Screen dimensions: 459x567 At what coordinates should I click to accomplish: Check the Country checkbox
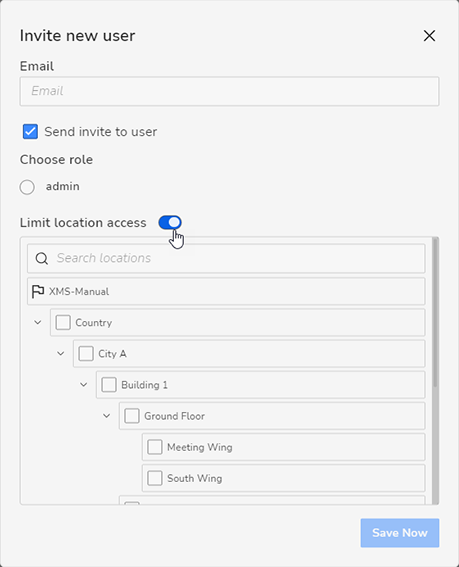click(63, 322)
